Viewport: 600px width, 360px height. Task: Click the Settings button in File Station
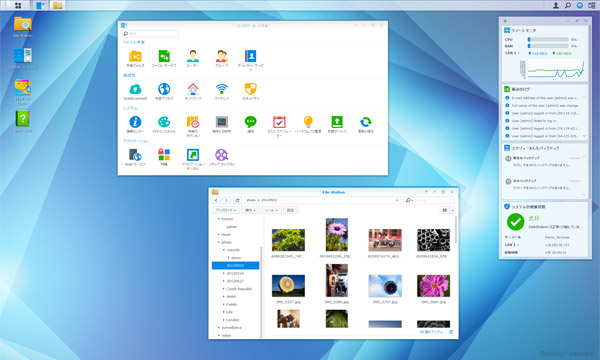coord(290,210)
